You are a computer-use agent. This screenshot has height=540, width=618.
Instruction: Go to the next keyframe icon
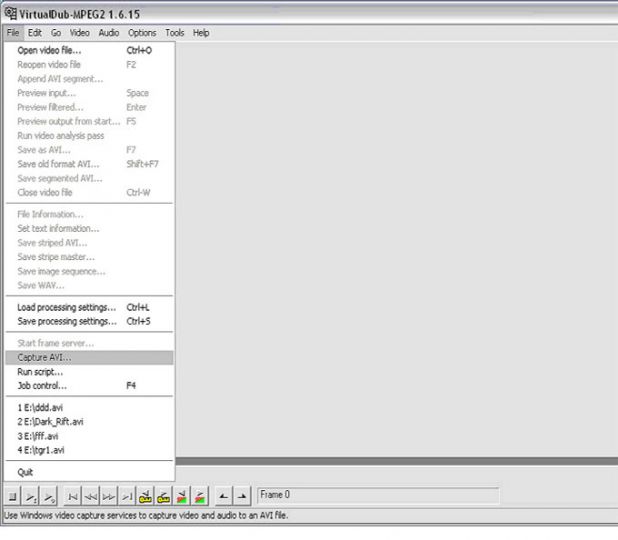[163, 496]
